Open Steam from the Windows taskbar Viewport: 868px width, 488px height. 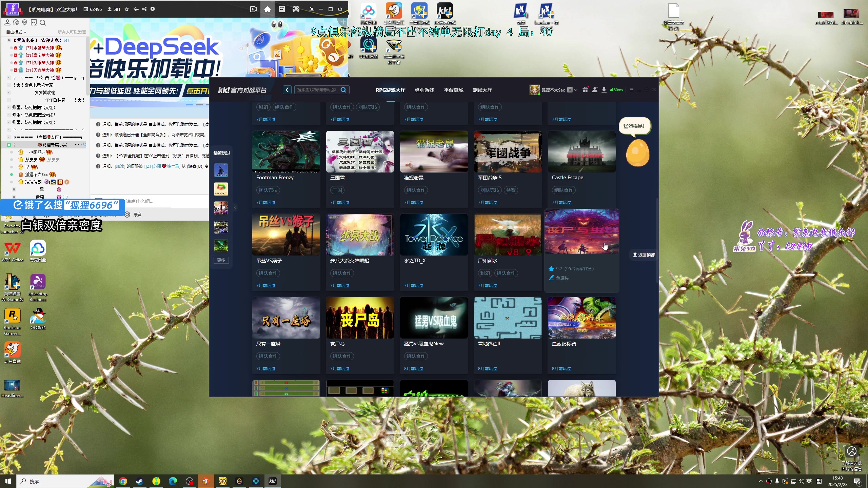click(x=139, y=481)
